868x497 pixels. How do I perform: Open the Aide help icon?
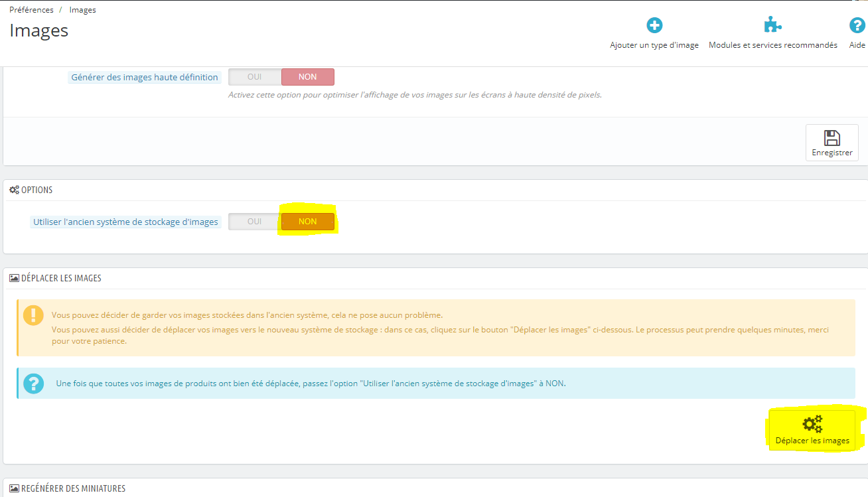pyautogui.click(x=857, y=26)
